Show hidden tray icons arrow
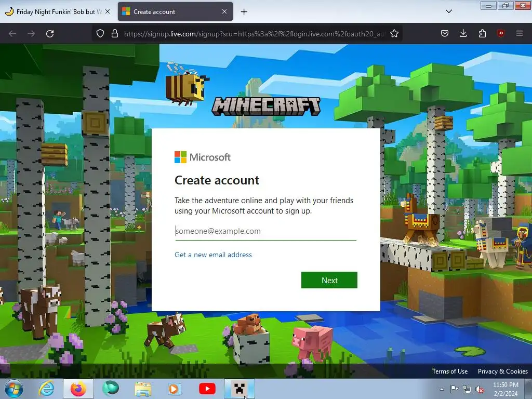 442,389
